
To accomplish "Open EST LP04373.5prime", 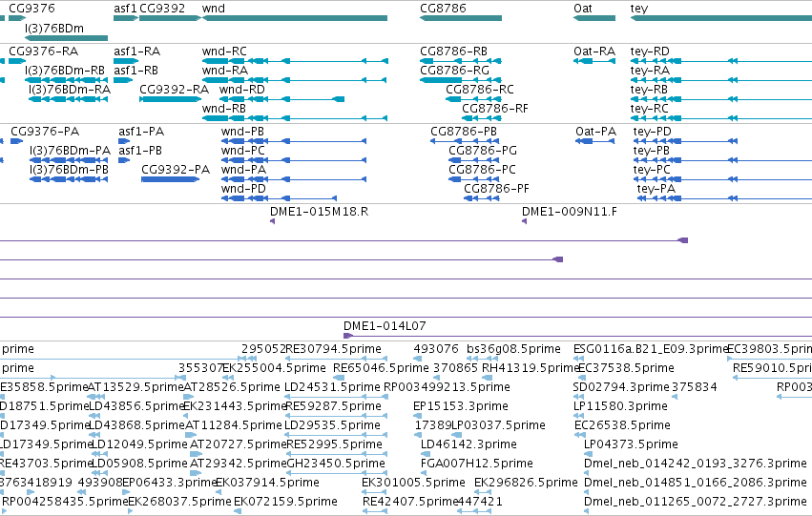I will pyautogui.click(x=631, y=444).
